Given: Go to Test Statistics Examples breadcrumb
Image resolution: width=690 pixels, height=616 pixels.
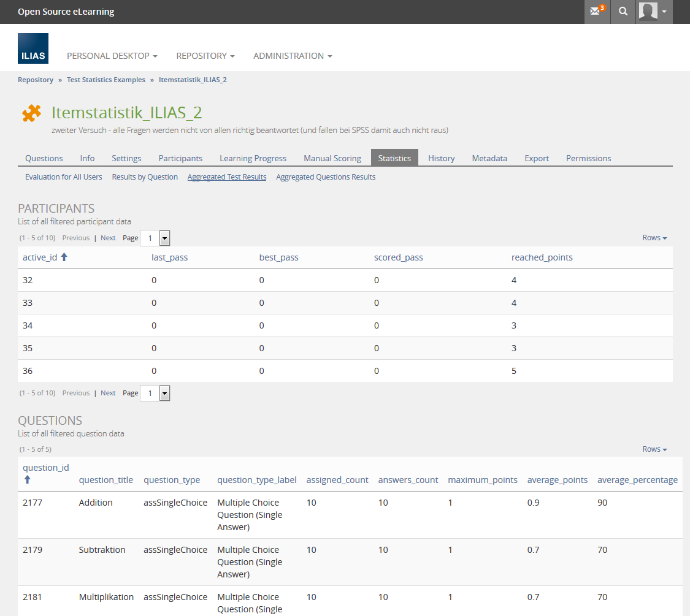Looking at the screenshot, I should click(106, 80).
